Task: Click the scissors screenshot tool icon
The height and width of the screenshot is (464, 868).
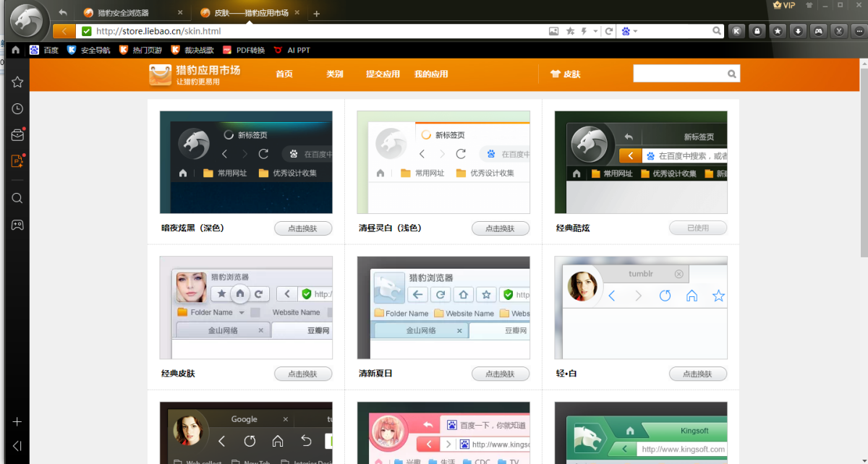Action: pyautogui.click(x=838, y=31)
